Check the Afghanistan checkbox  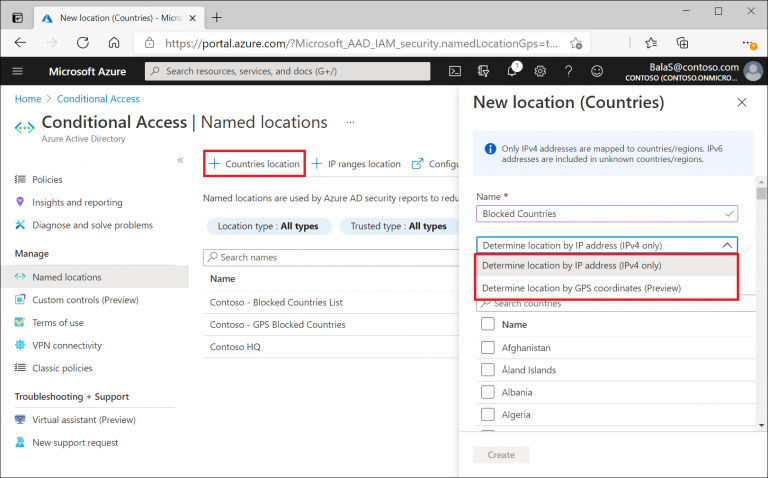click(x=488, y=347)
